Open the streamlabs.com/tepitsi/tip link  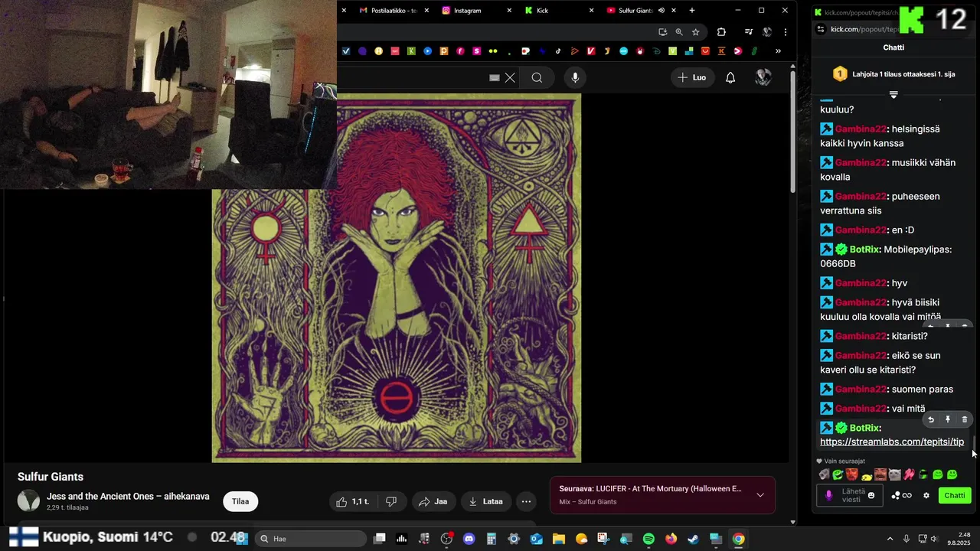pos(892,442)
